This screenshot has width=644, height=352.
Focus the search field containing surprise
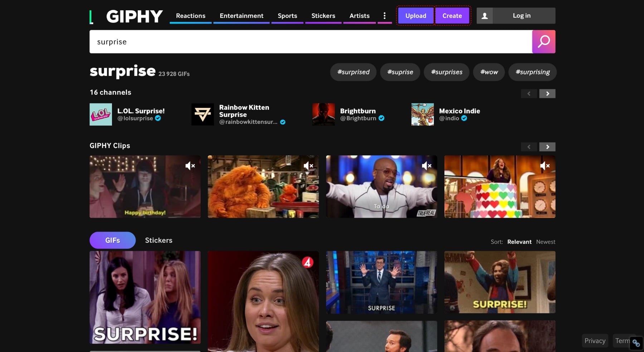311,41
